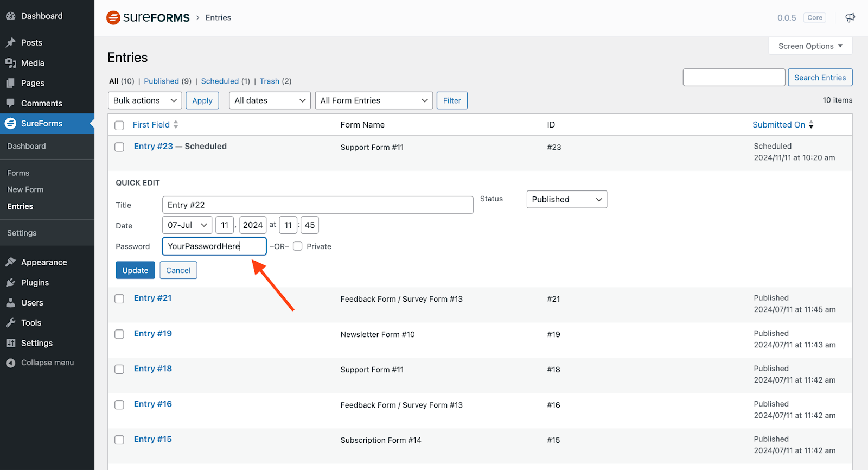The image size is (868, 470).
Task: Check the box for Entry #23
Action: tap(119, 147)
